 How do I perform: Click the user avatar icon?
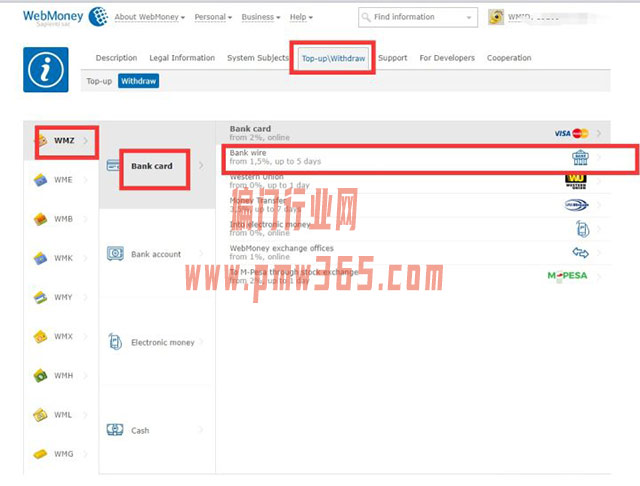(496, 17)
